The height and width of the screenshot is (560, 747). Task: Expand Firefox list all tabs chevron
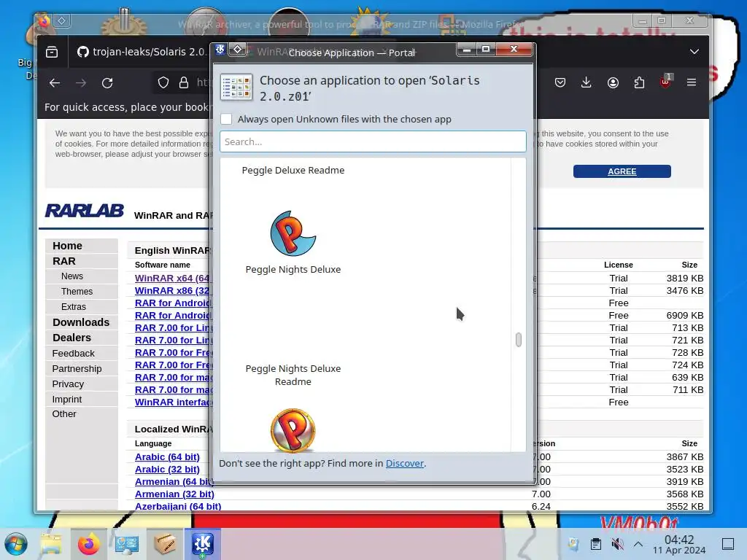click(x=694, y=52)
